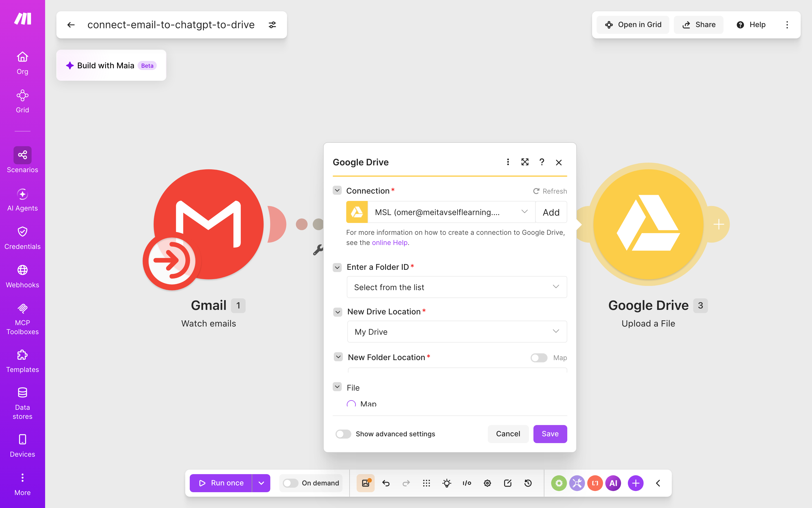Open More menu in sidebar
812x508 pixels.
(x=23, y=484)
